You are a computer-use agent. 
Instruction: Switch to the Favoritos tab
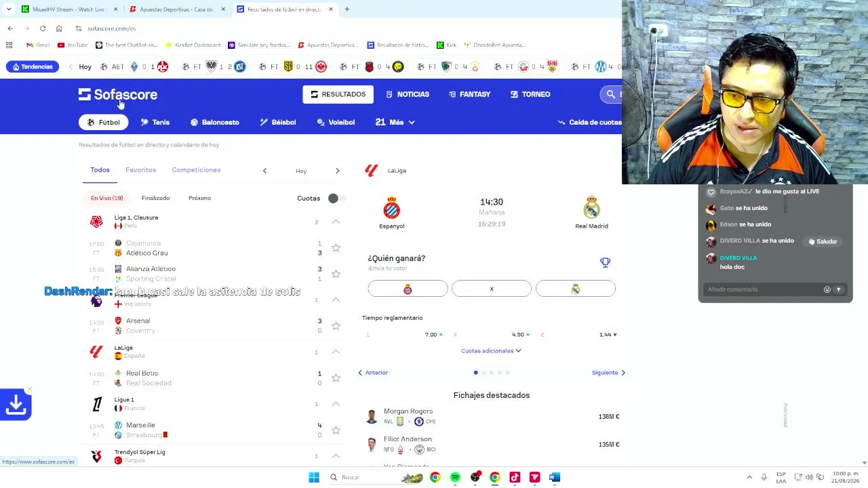tap(140, 170)
